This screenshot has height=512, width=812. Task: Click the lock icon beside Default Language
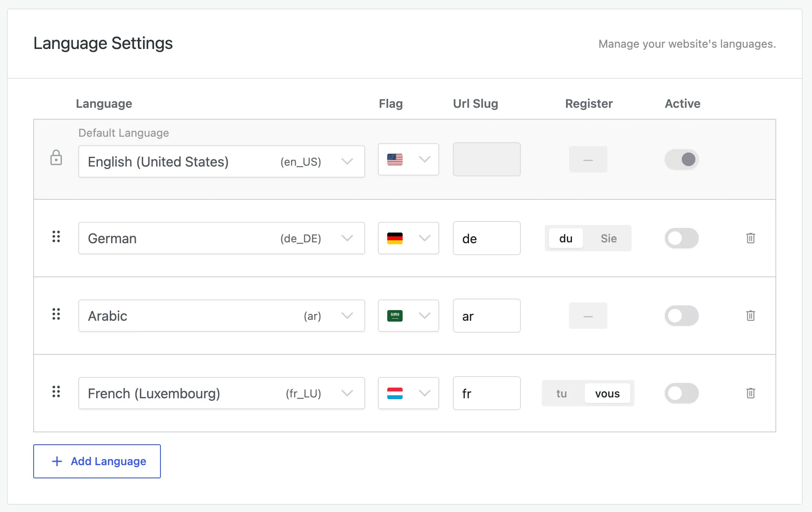(x=56, y=158)
